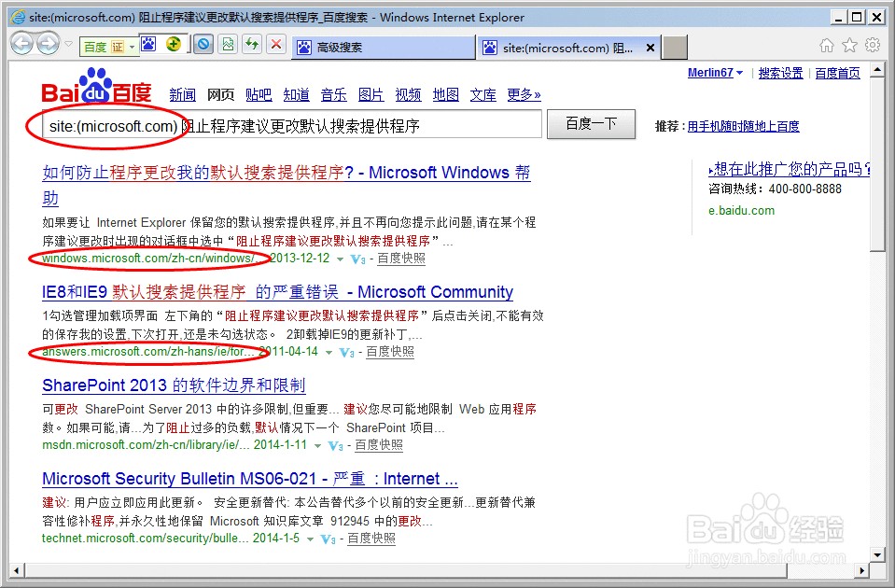Screen dimensions: 895x588
Task: Open the Microsoft Security Bulletin MS06-021 result
Action: click(250, 479)
